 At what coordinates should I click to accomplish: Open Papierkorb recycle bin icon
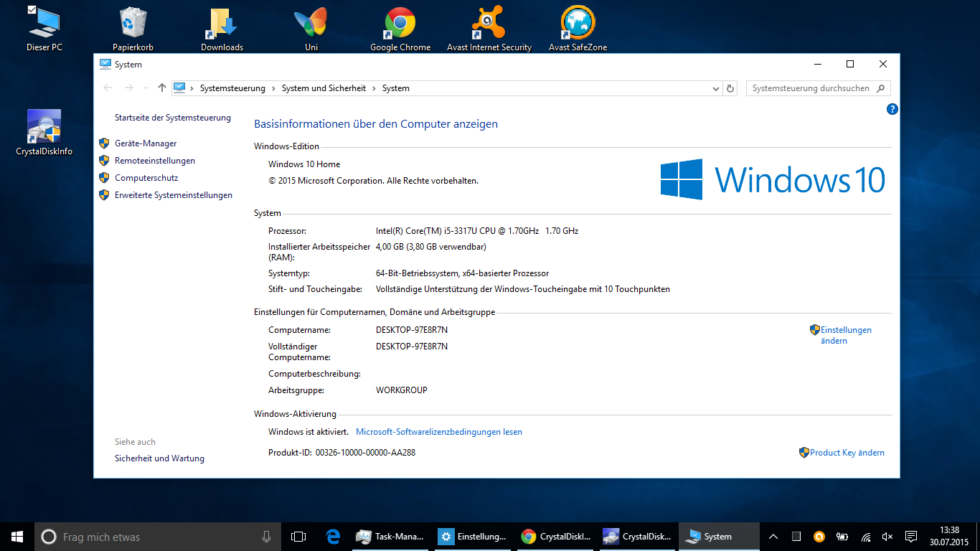pyautogui.click(x=133, y=29)
